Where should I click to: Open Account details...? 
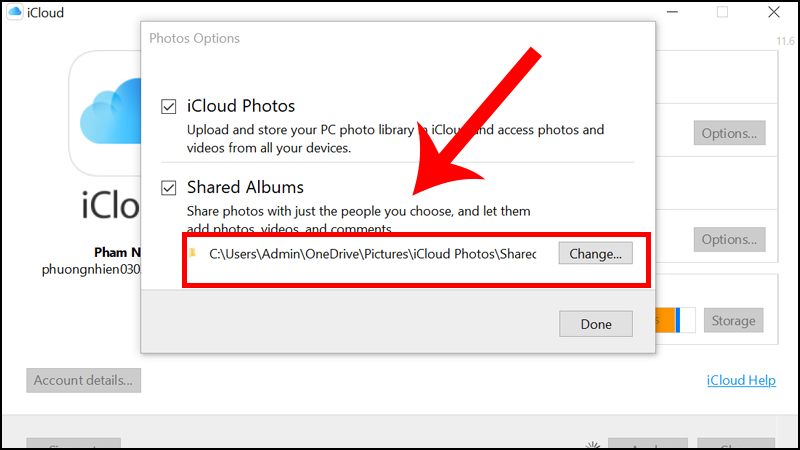point(84,380)
